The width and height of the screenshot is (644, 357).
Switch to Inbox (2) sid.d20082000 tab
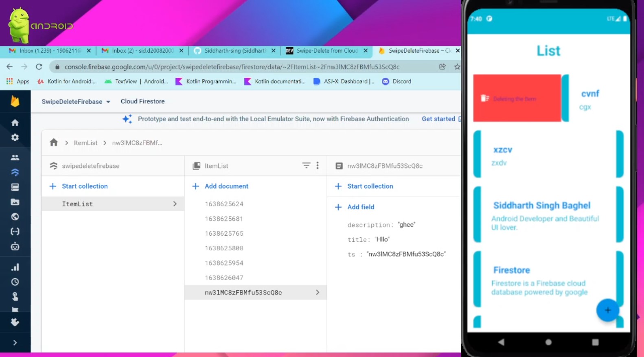(x=142, y=50)
